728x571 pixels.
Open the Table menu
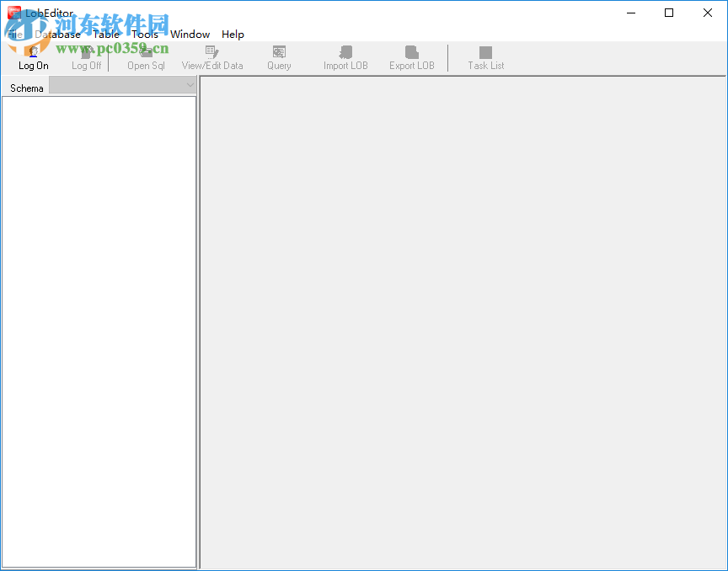[x=106, y=35]
